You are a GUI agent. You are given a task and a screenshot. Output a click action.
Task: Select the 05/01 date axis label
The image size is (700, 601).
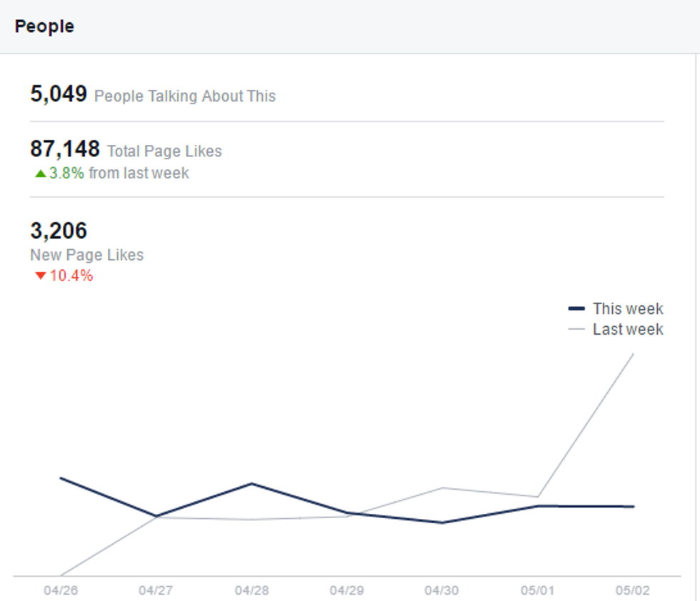(x=537, y=591)
